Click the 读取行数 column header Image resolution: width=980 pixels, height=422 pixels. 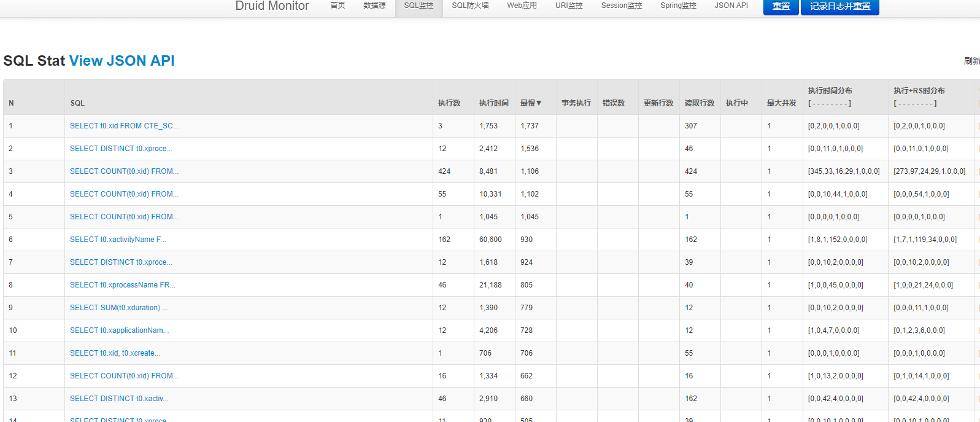[700, 103]
